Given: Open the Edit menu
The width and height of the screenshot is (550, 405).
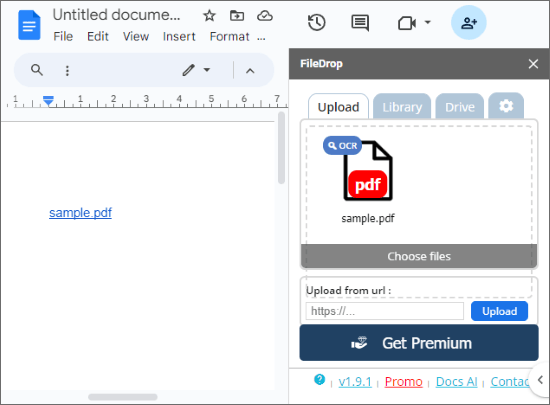Looking at the screenshot, I should (98, 36).
